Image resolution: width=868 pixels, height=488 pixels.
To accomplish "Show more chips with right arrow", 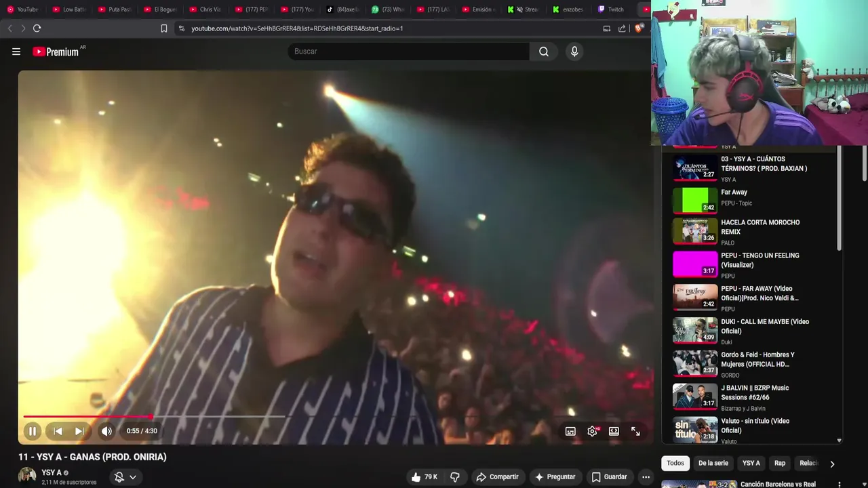I will tap(832, 464).
